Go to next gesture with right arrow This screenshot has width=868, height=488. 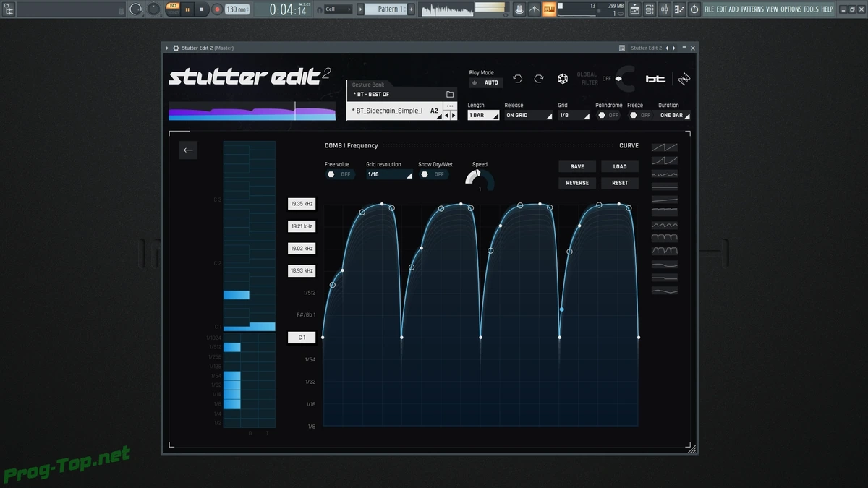point(454,115)
